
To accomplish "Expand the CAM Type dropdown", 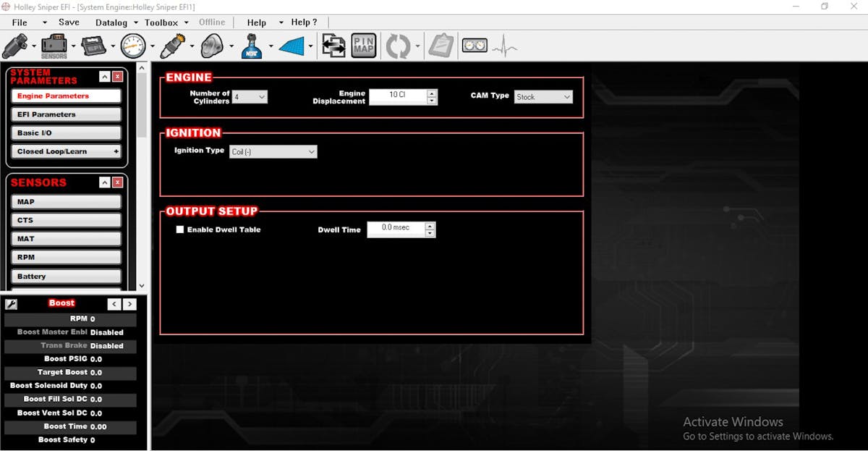I will pos(542,96).
